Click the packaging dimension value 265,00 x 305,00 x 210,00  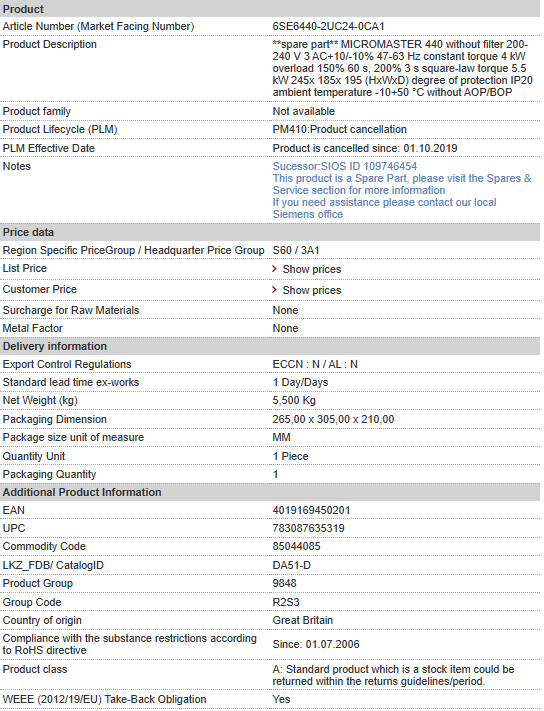pos(333,419)
